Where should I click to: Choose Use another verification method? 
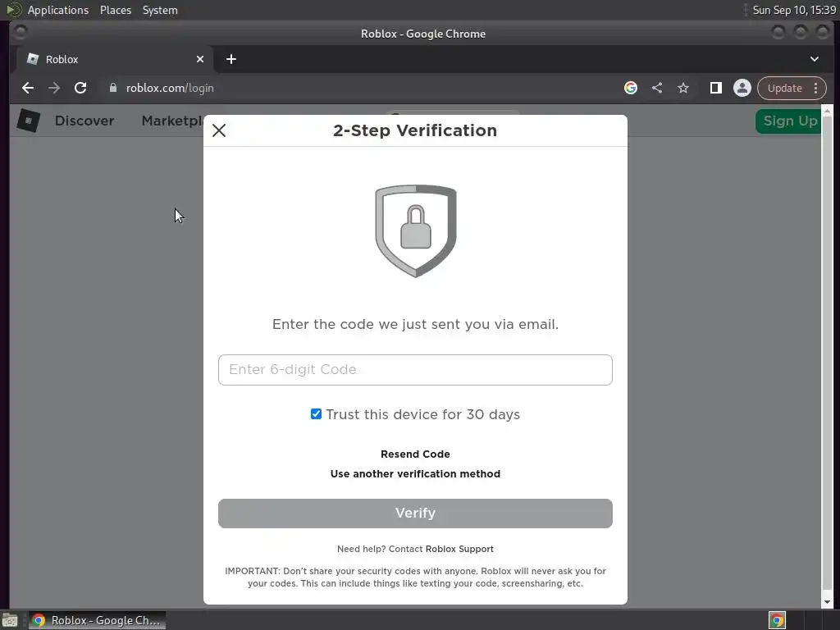(415, 474)
